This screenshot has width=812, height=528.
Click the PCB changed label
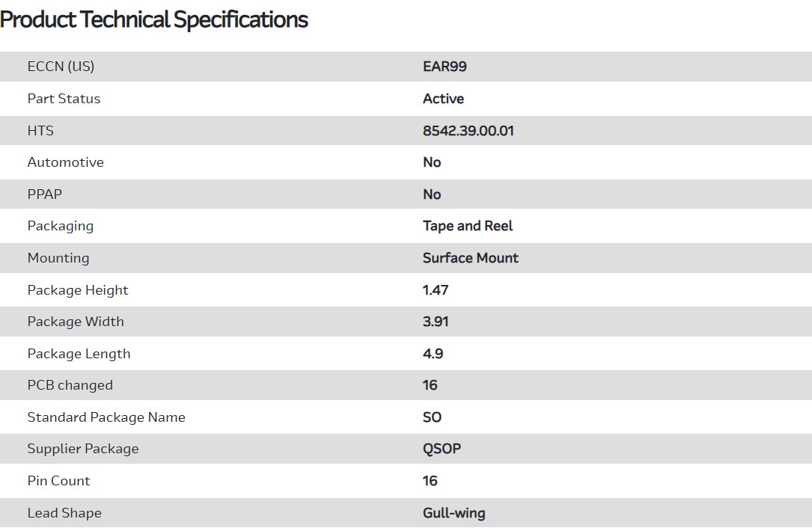pos(70,385)
